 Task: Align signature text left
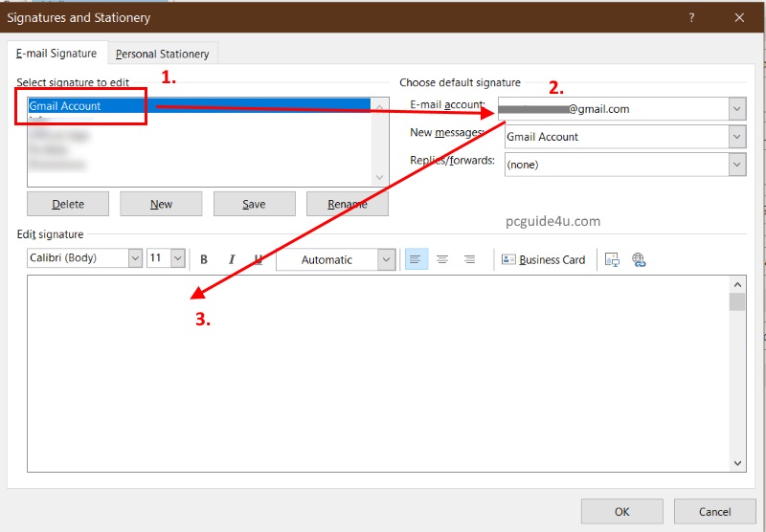416,259
